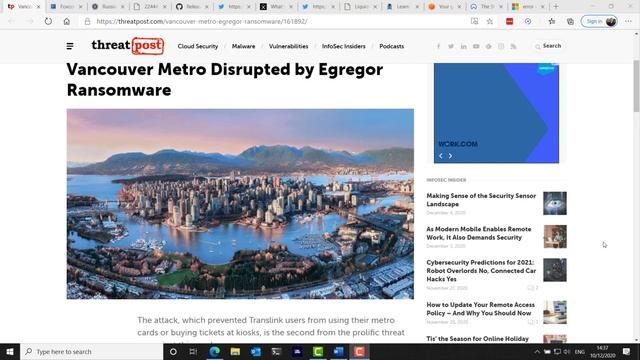Open Microsoft Edge from taskbar

click(x=215, y=351)
